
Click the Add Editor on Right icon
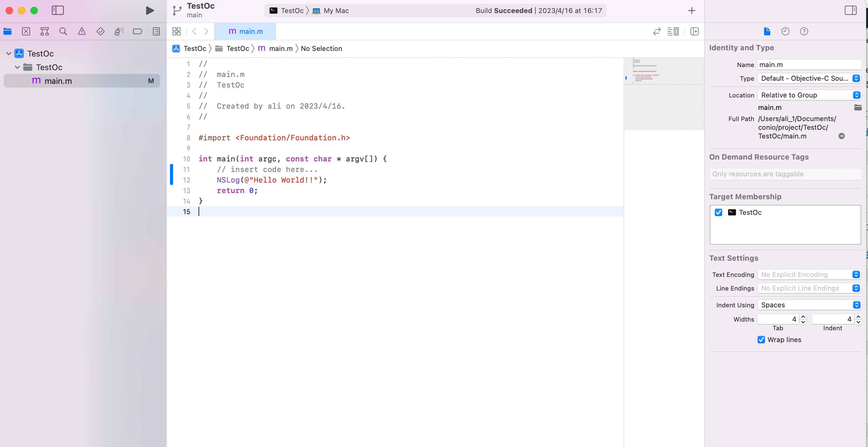pyautogui.click(x=694, y=31)
